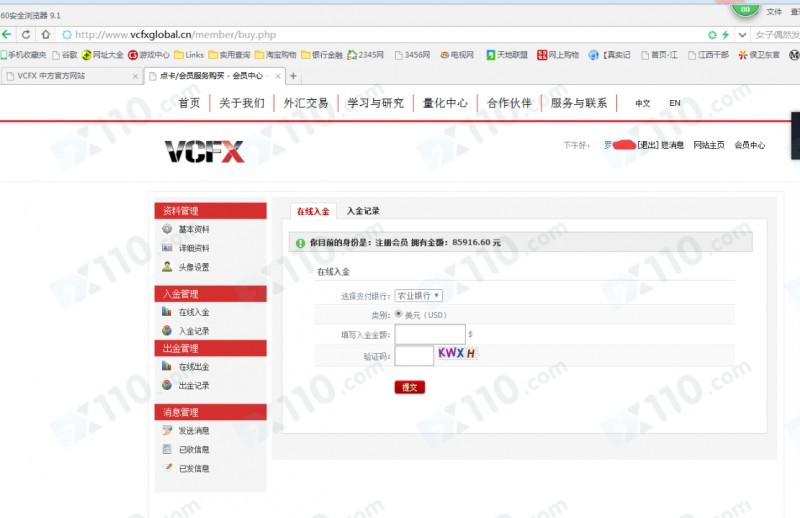Open the 游戏中心 bookmark
The width and height of the screenshot is (800, 518).
pyautogui.click(x=148, y=55)
